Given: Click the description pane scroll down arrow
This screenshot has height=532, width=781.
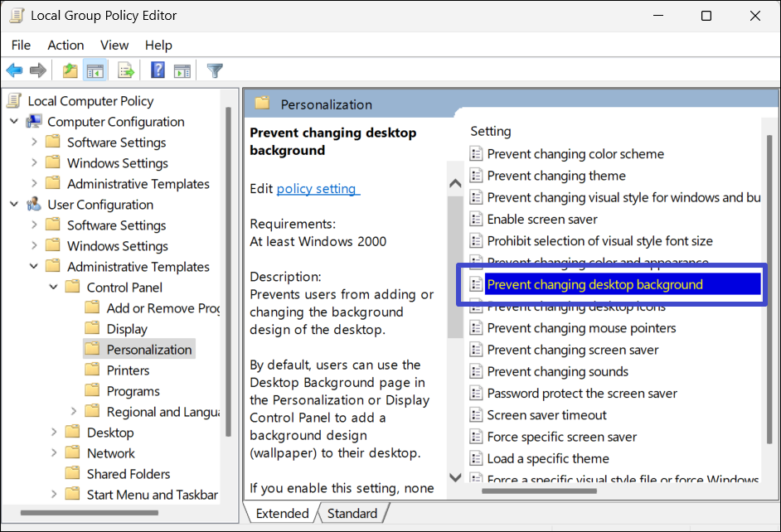Looking at the screenshot, I should coord(454,476).
